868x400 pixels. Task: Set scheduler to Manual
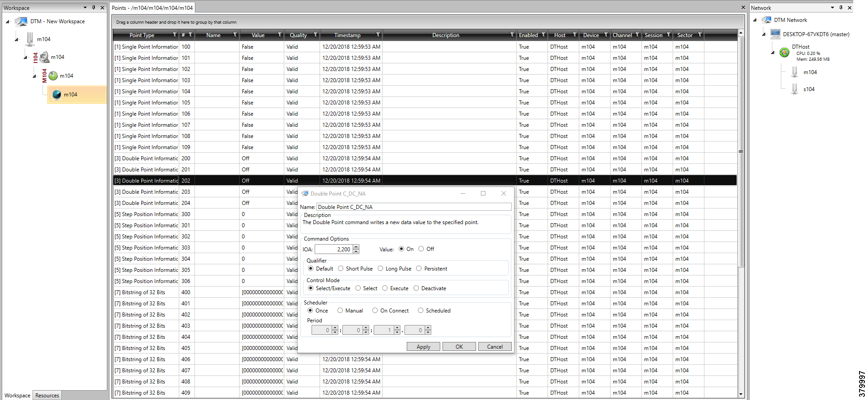[340, 311]
